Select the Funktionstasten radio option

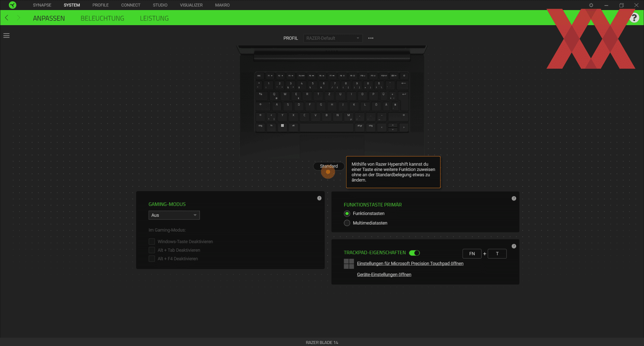pyautogui.click(x=347, y=214)
